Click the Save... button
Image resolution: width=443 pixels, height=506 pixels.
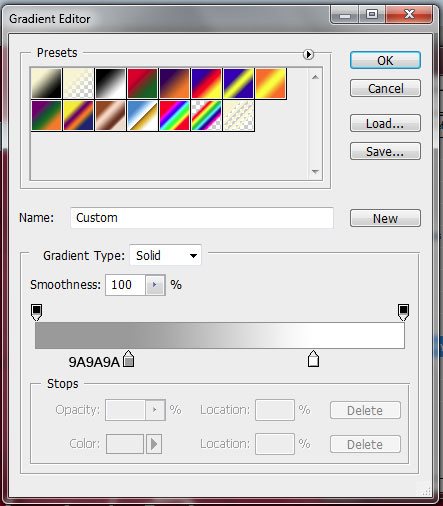pyautogui.click(x=385, y=151)
